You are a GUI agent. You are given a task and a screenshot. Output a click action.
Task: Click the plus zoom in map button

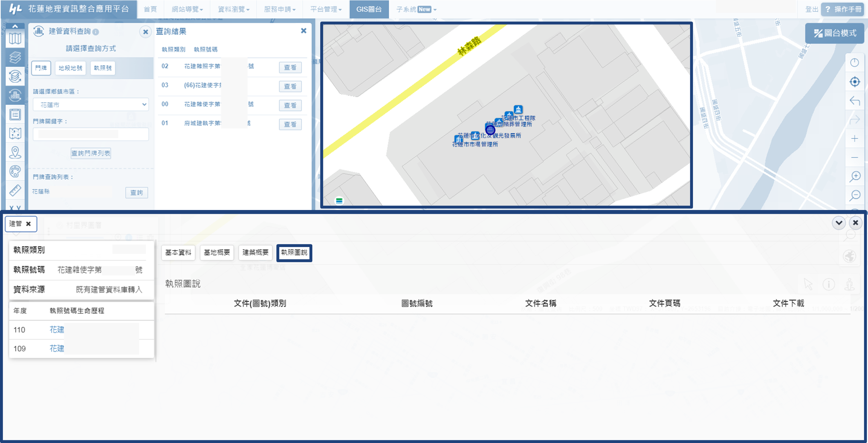pos(855,139)
